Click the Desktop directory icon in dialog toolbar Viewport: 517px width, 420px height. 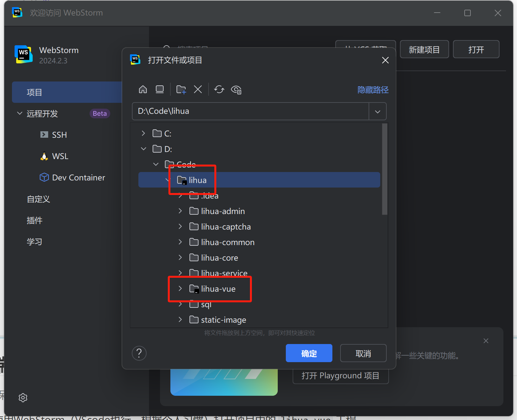(x=160, y=90)
